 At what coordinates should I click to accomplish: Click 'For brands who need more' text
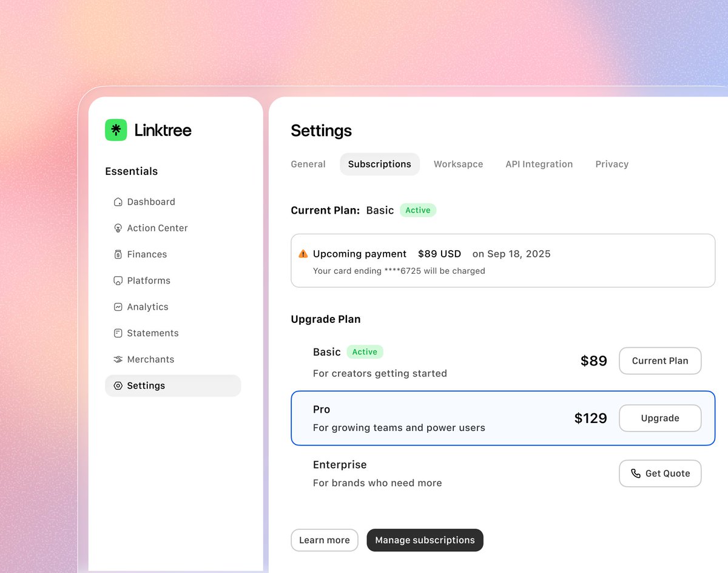point(377,483)
